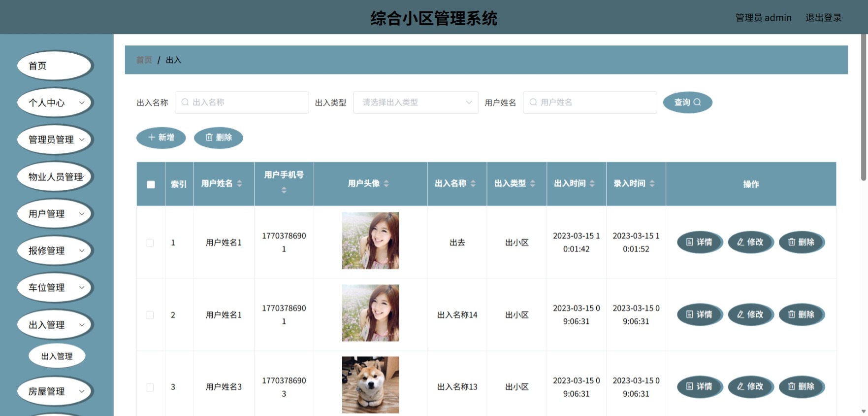Sort by 用户手机号 column arrows
The width and height of the screenshot is (868, 416).
284,190
